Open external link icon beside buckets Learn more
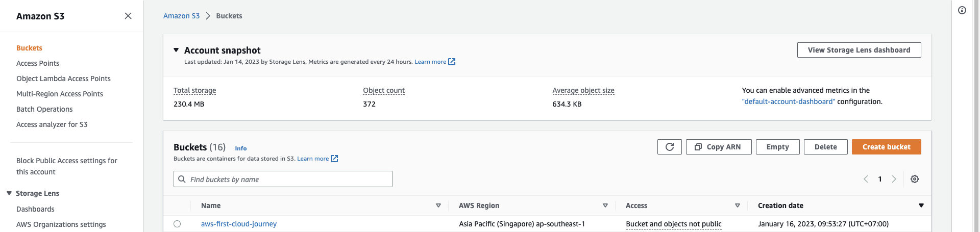This screenshot has width=980, height=232. (334, 159)
